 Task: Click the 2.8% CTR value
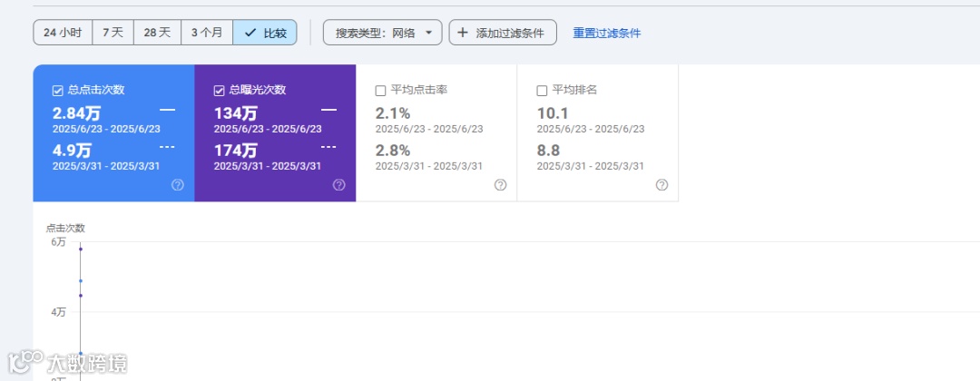[393, 151]
